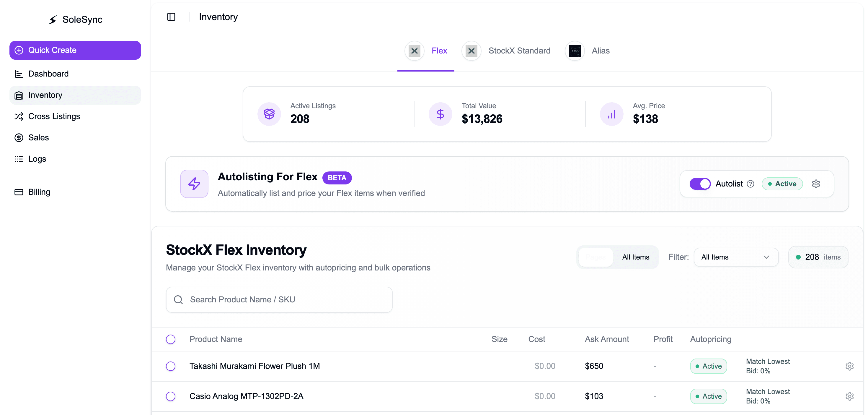Click the Autolisting lightning bolt icon
The width and height of the screenshot is (868, 415).
point(194,184)
